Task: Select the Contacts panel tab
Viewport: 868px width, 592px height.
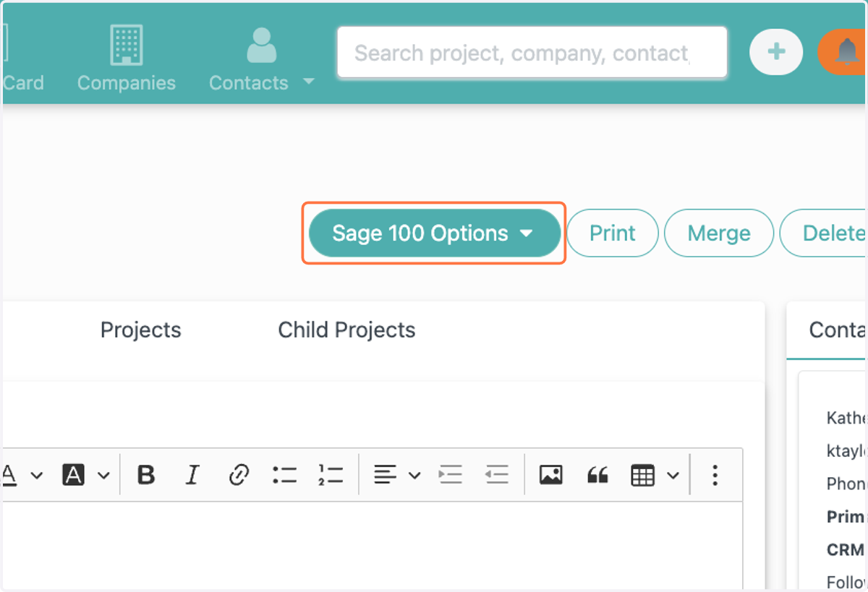Action: pos(838,330)
